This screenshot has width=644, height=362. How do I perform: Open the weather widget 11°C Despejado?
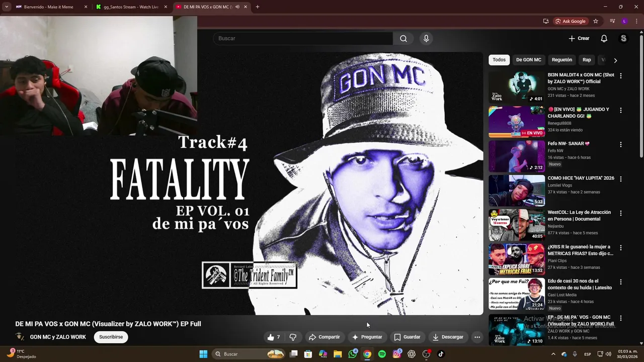(21, 354)
